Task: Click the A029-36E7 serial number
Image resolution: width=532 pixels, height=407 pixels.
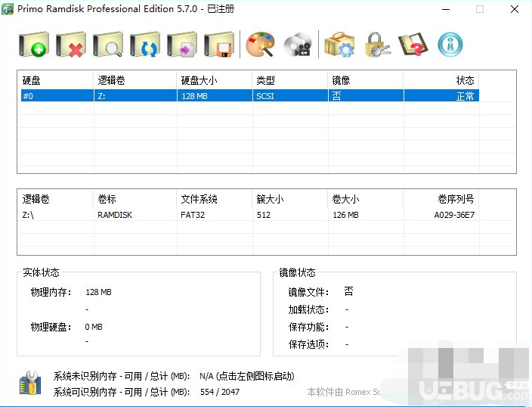Action: point(454,215)
